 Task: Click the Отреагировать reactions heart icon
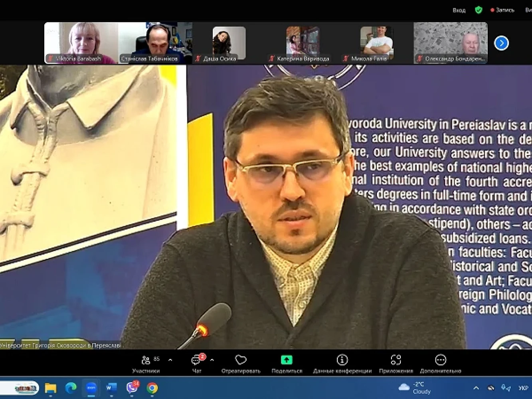241,360
